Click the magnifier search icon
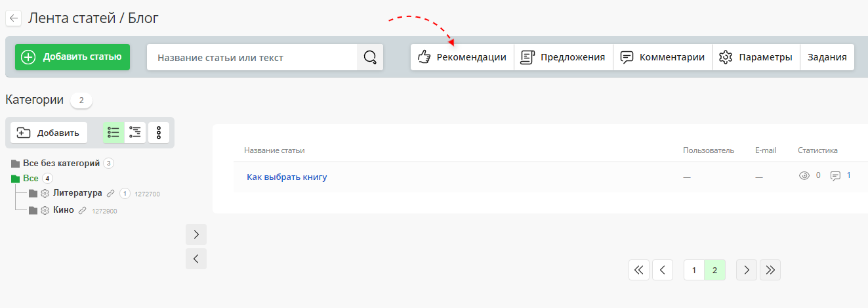The width and height of the screenshot is (868, 308). [x=370, y=57]
